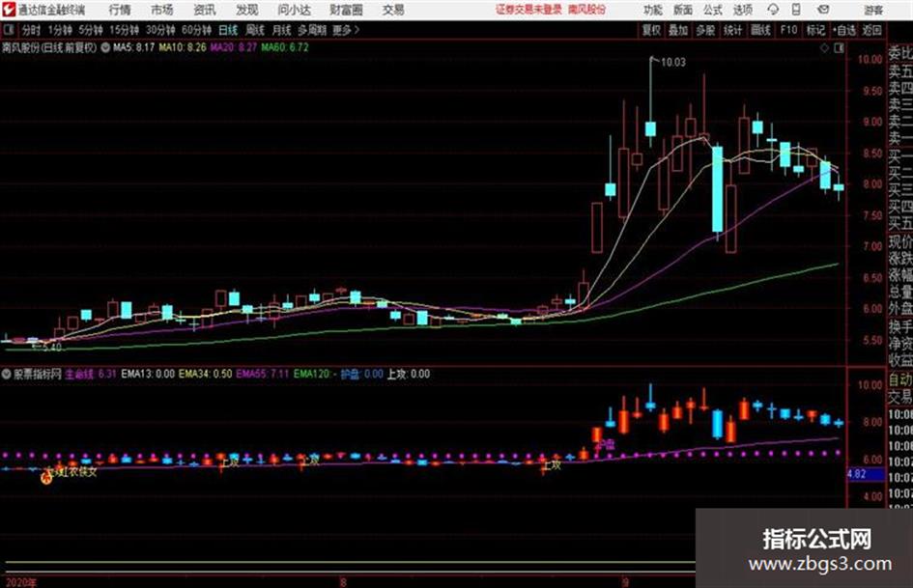
Task: Open the 行情 menu
Action: pyautogui.click(x=120, y=10)
